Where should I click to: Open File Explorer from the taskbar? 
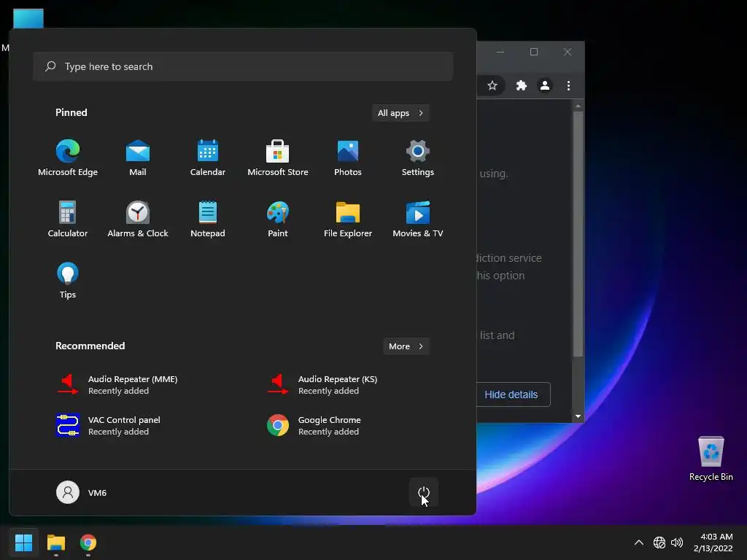[x=56, y=542]
